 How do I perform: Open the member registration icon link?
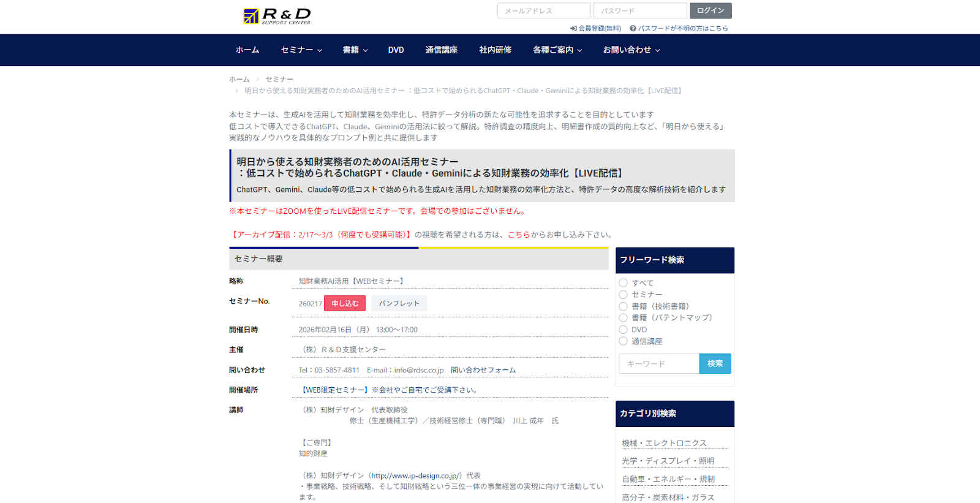point(573,29)
